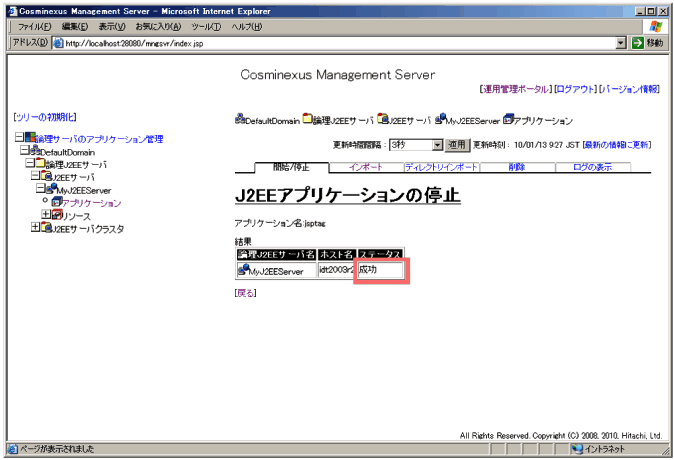Collapse the 論理J2EEサーバ tree node
674x460 pixels.
click(x=30, y=163)
